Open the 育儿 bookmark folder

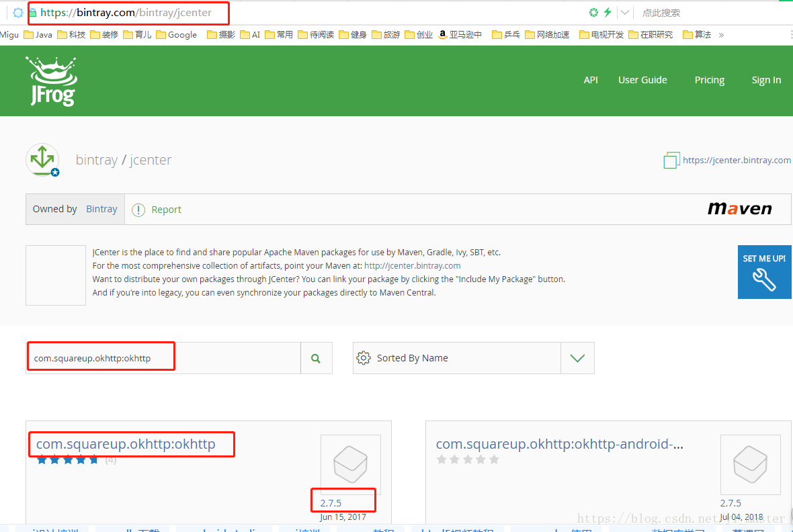click(137, 34)
